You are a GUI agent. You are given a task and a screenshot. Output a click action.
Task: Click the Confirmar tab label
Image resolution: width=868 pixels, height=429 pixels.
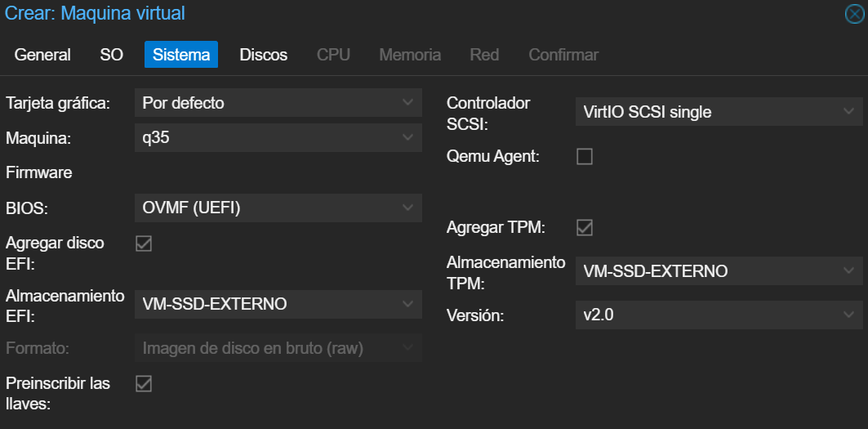point(563,55)
